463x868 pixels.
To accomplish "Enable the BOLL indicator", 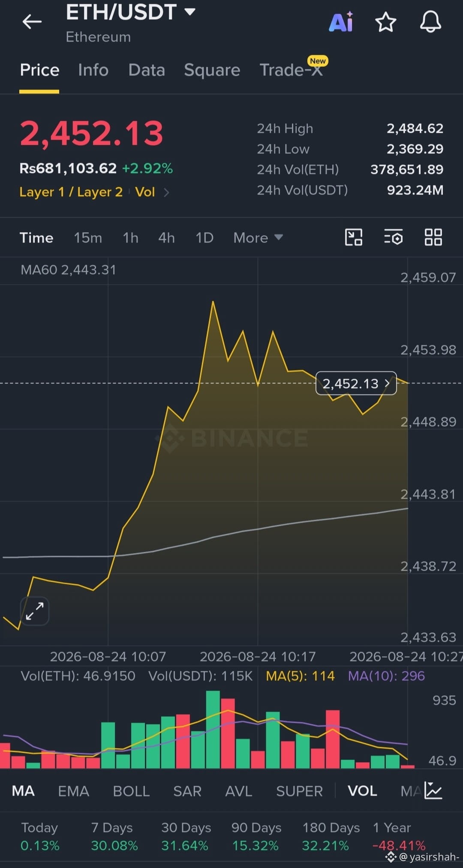I will pyautogui.click(x=131, y=791).
